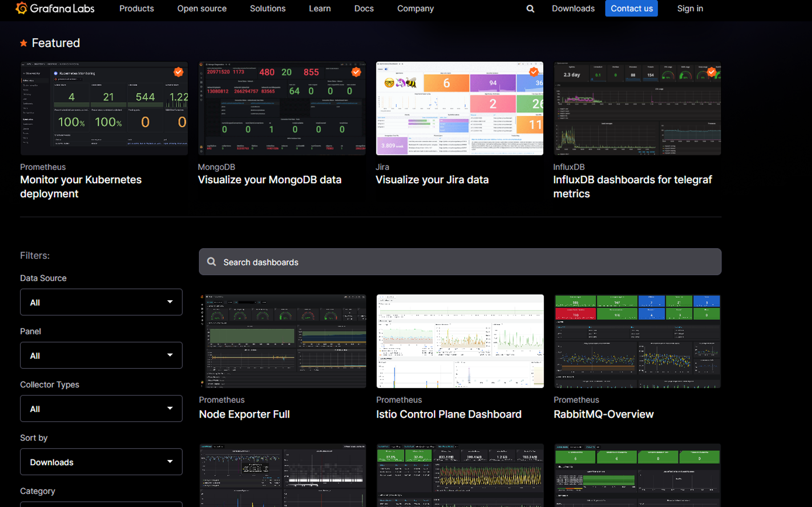Click magnifier icon in Search dashboards box

point(212,262)
